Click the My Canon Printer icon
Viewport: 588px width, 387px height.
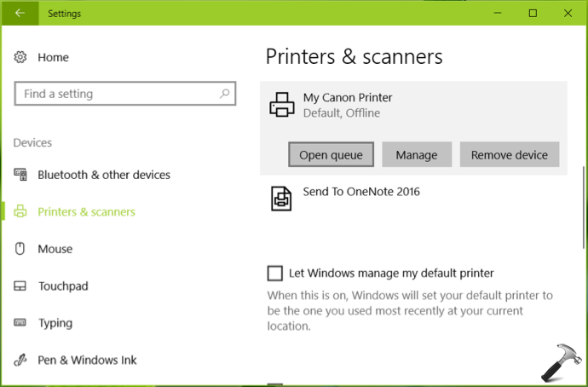(x=282, y=105)
